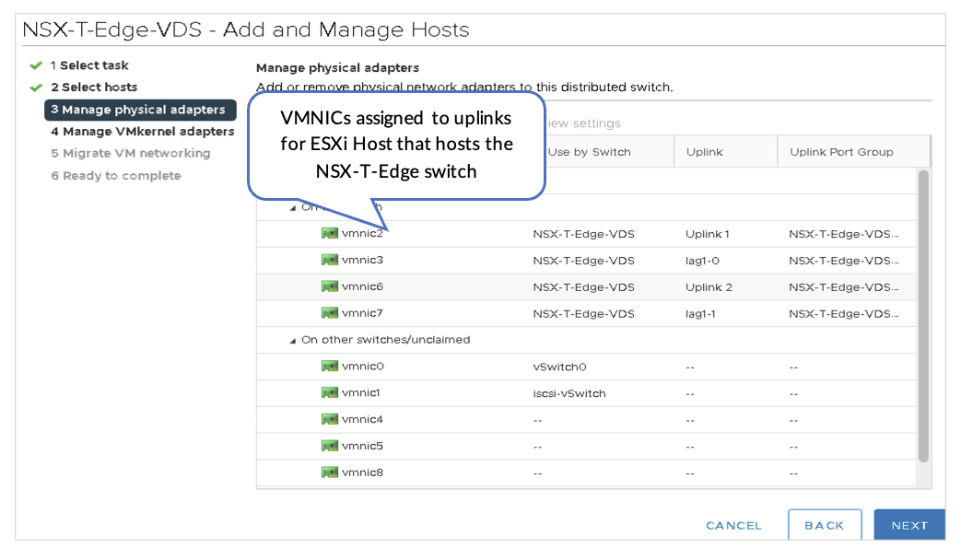Screen dimensions: 973x560
Task: Open step 4 Manage VMkernel adapters
Action: (143, 132)
